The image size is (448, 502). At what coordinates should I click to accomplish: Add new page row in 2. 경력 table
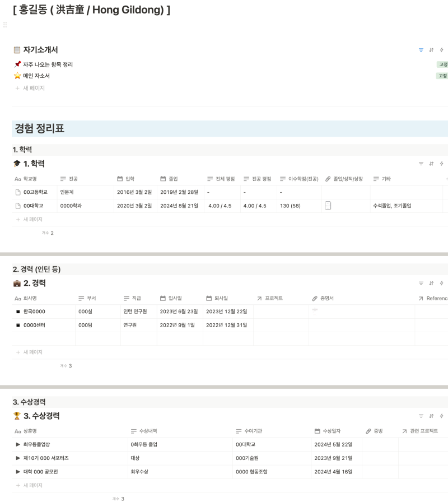point(30,352)
